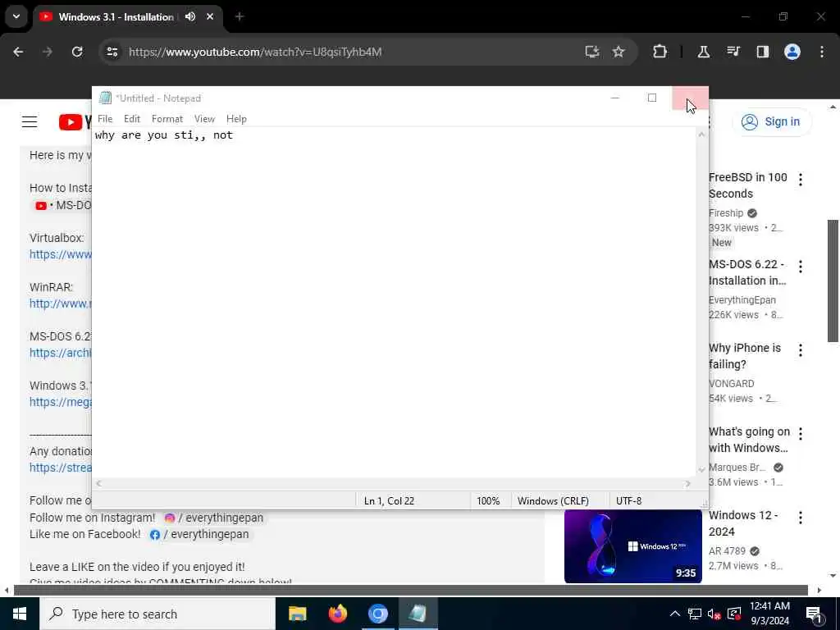Click the 'UTF-8' status bar entry

628,501
